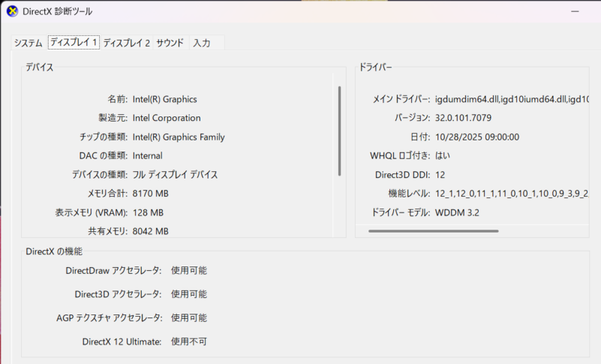Select manufacturer value Intel Corporation
601x364 pixels.
coord(167,118)
